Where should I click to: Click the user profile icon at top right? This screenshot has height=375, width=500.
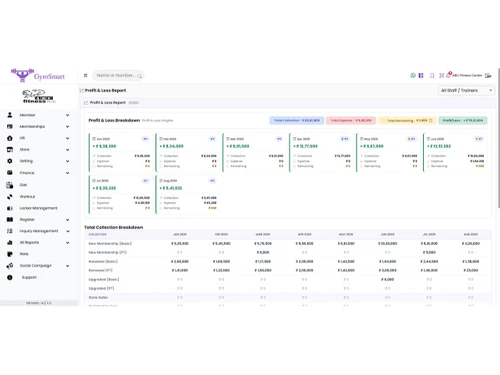tap(488, 76)
